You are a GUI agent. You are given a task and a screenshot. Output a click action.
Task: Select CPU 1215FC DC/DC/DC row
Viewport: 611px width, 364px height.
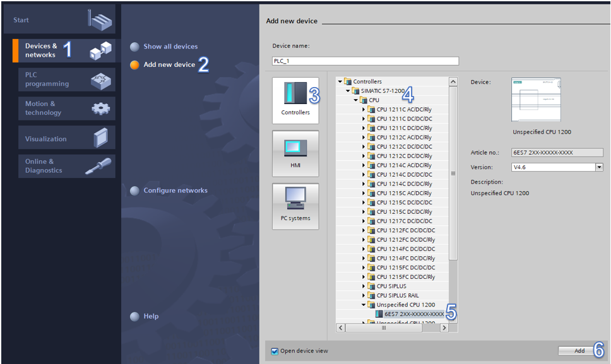click(392, 267)
